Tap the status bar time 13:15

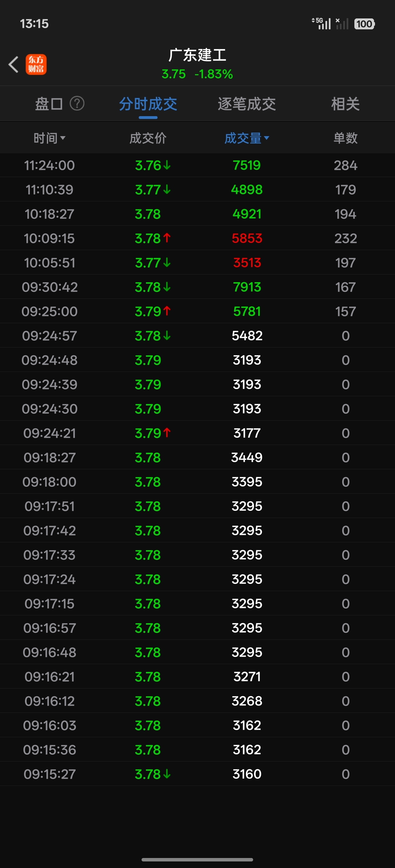click(x=34, y=24)
